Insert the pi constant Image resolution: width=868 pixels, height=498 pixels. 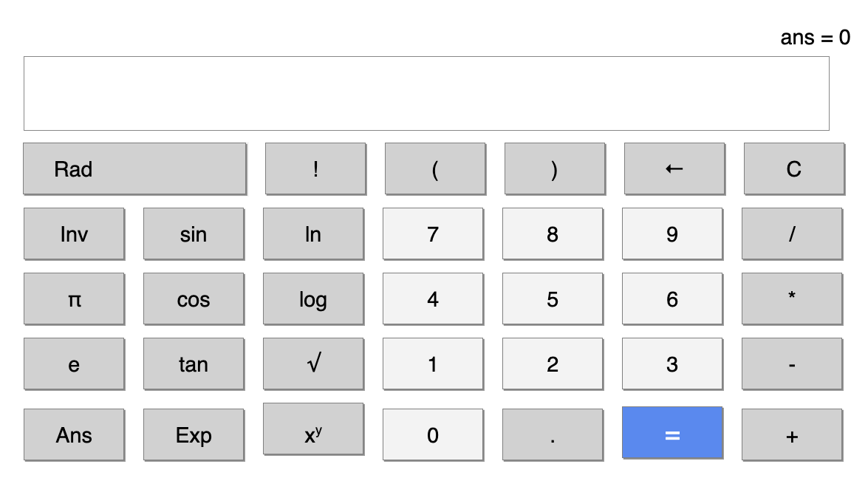(74, 299)
